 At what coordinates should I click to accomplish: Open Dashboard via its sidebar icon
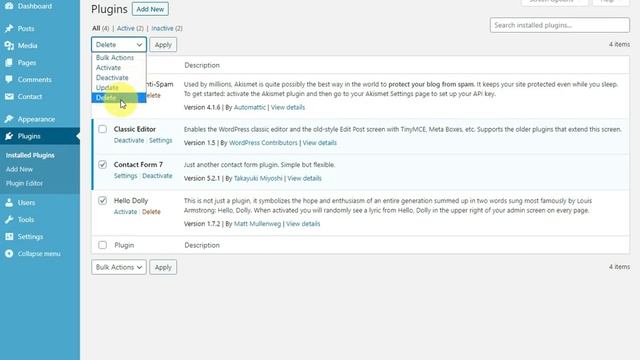9,6
